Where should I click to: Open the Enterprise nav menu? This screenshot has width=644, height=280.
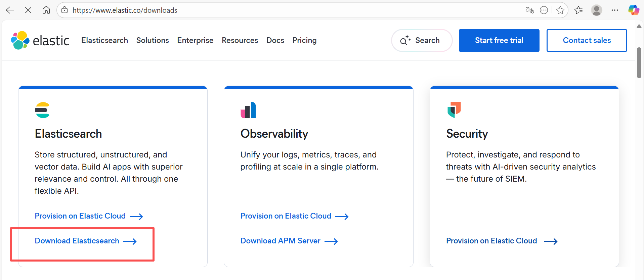pyautogui.click(x=195, y=40)
